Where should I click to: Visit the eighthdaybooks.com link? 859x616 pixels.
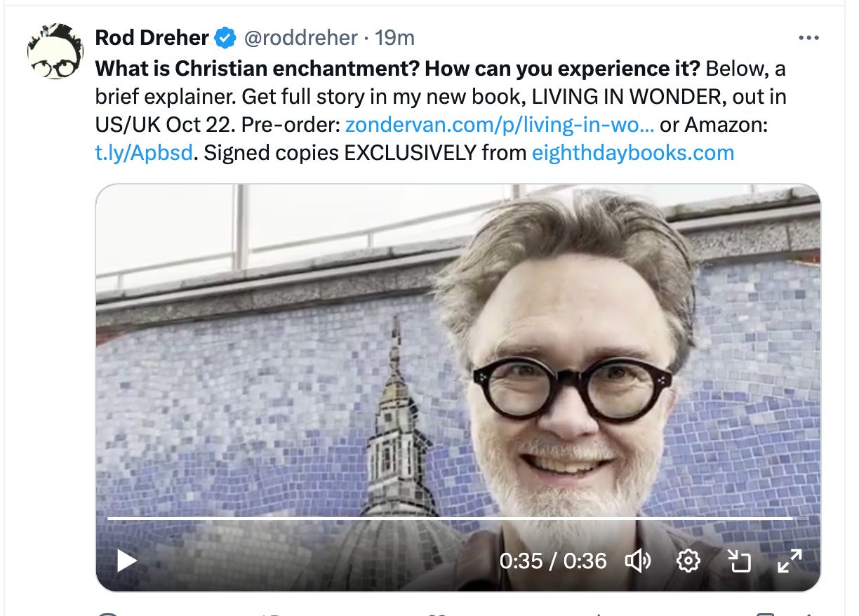(633, 152)
